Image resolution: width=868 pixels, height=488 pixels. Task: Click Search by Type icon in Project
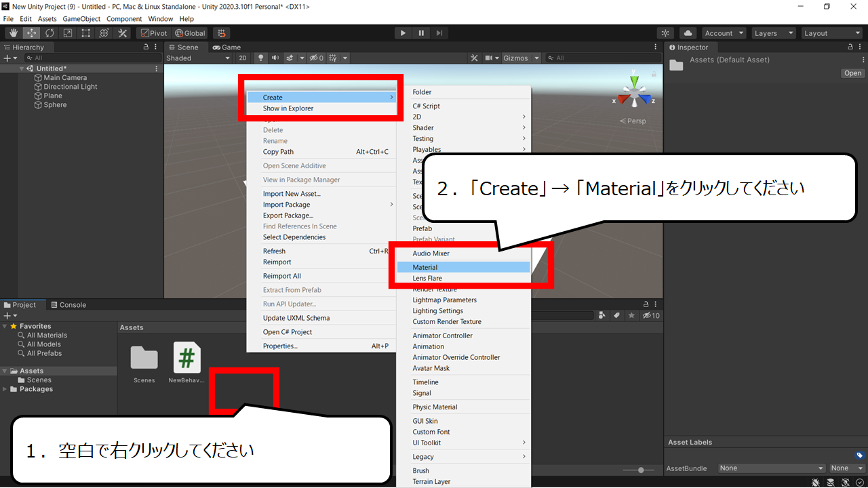(603, 315)
